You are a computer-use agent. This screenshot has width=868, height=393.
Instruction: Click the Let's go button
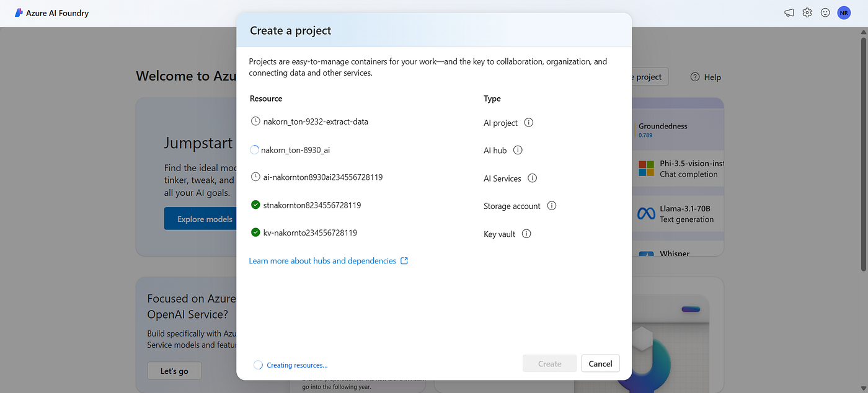pyautogui.click(x=174, y=371)
